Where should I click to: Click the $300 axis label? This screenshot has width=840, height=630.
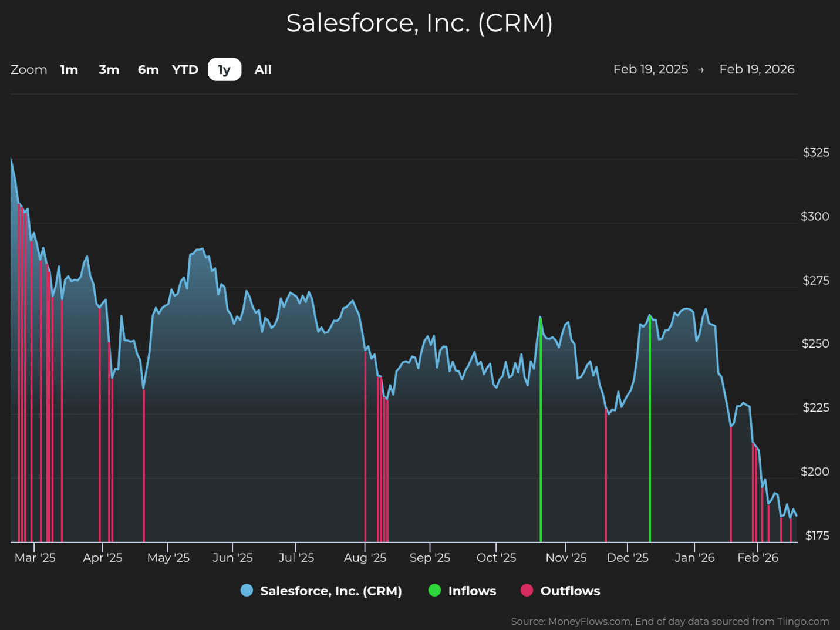click(815, 217)
